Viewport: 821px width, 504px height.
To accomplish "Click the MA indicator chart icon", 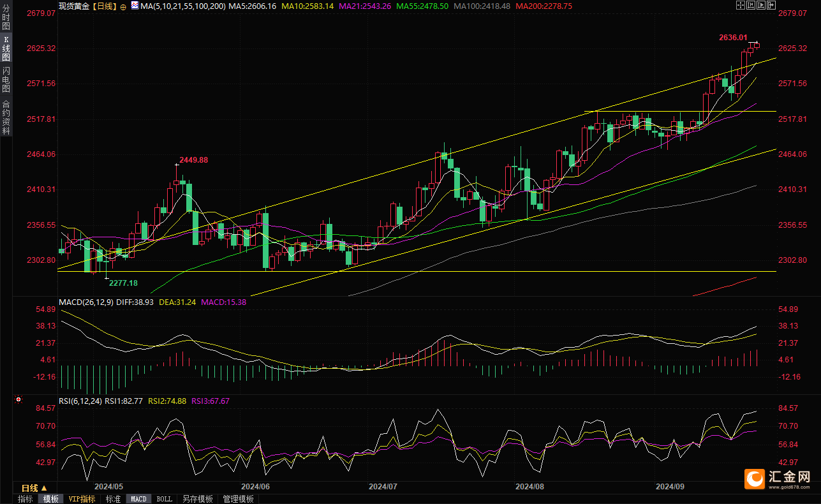I will pos(134,5).
